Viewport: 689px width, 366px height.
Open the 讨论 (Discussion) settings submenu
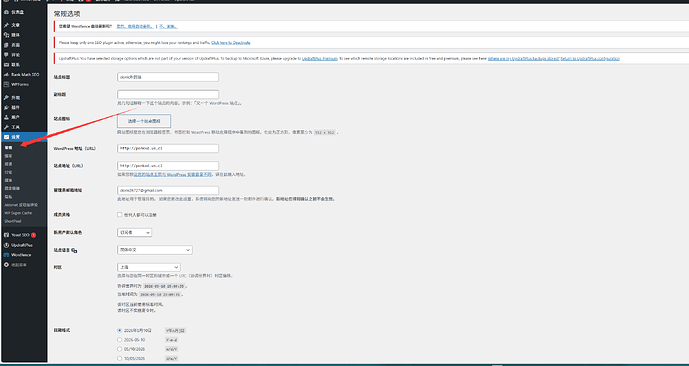8,172
